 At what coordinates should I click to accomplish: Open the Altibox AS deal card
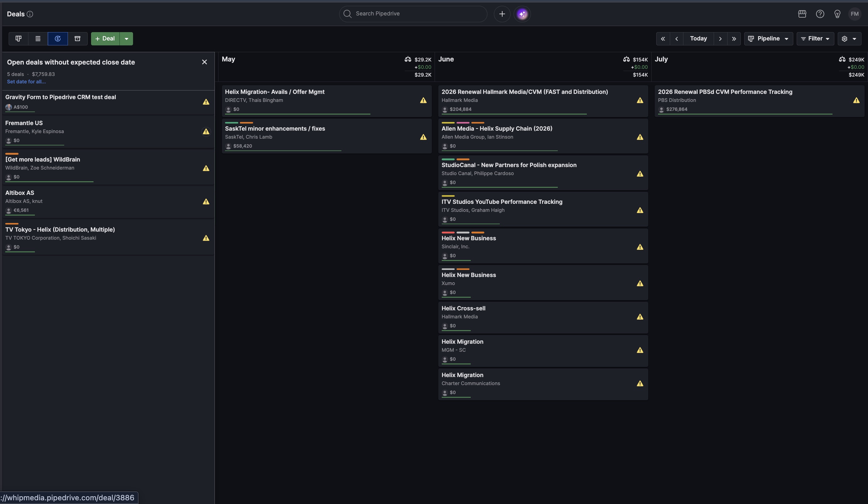pos(108,202)
